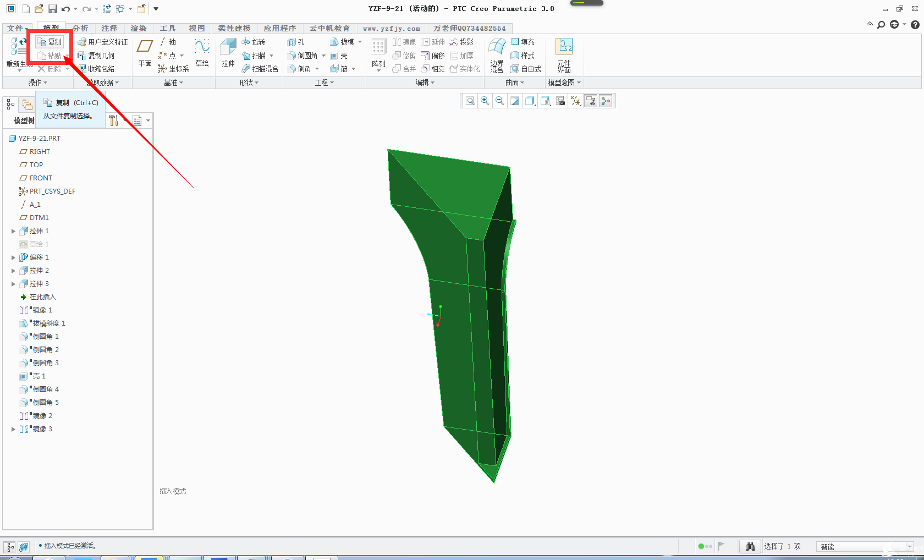Toggle the spin center display button
Viewport: 924px width, 560px height.
tap(606, 101)
